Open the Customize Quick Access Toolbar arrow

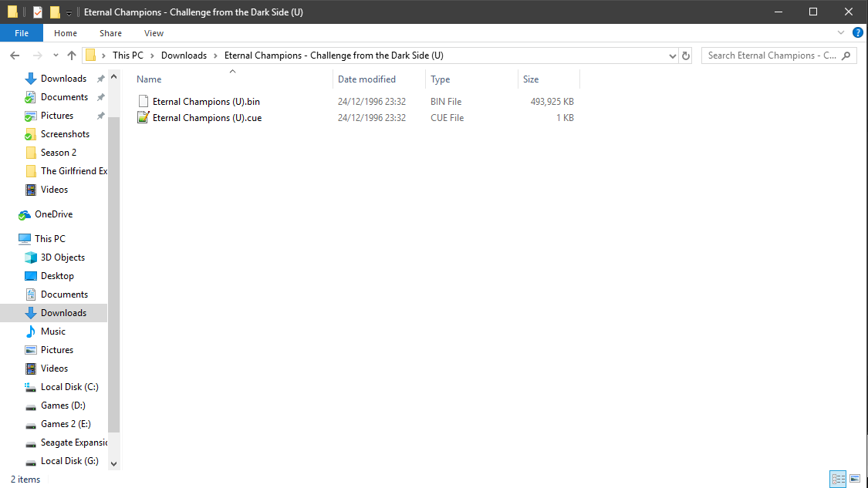point(69,12)
